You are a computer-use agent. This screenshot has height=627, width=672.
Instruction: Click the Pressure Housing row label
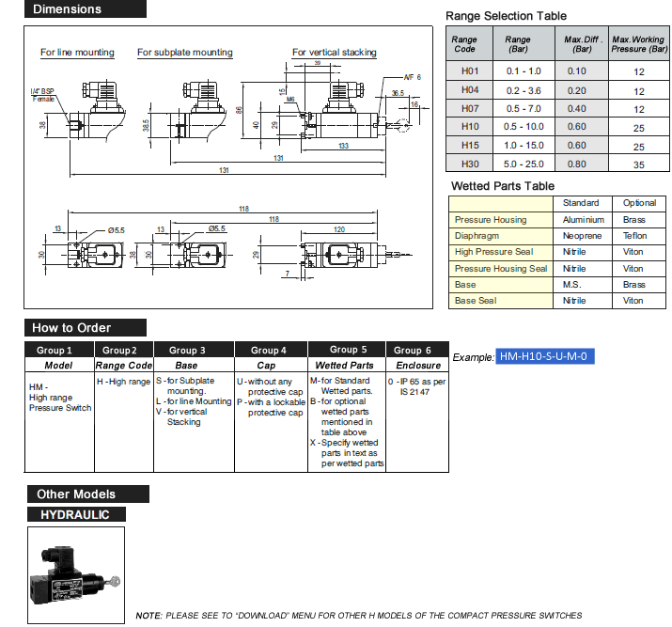click(x=491, y=219)
